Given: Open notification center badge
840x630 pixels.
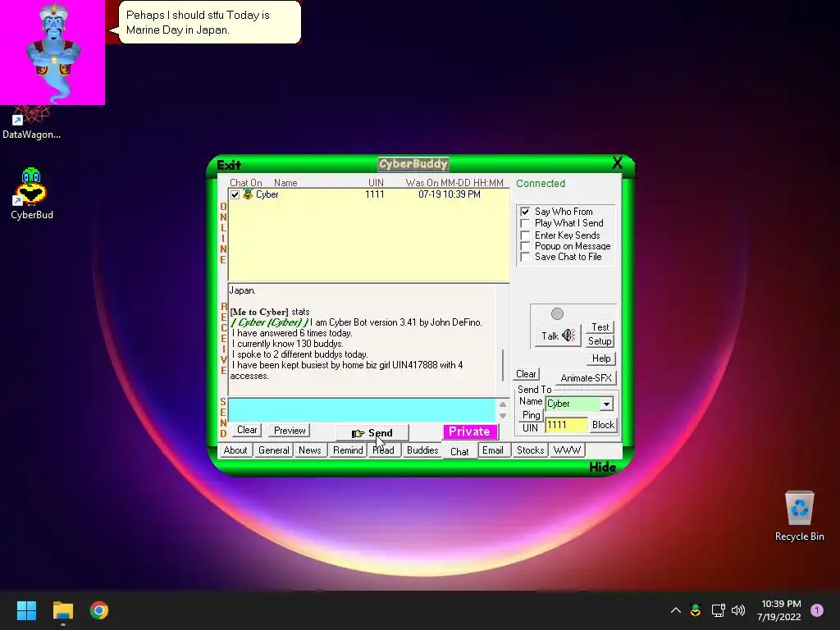Looking at the screenshot, I should (816, 610).
